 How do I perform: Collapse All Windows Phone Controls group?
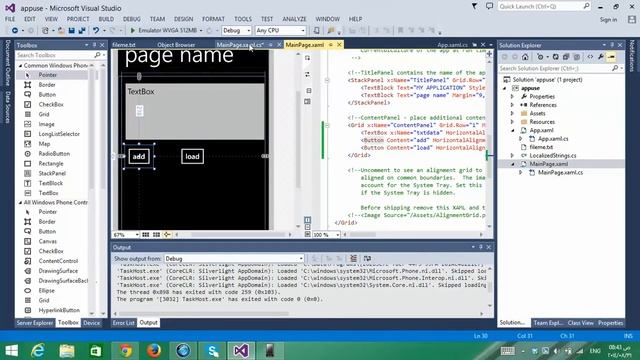click(x=20, y=202)
